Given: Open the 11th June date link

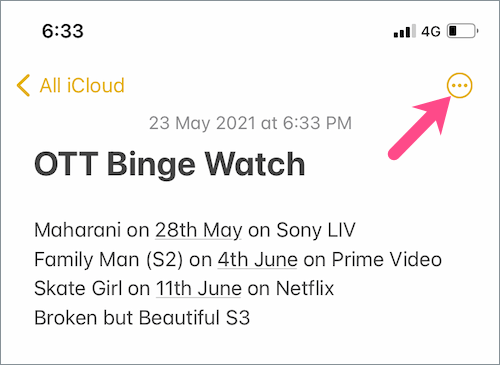Looking at the screenshot, I should (199, 289).
